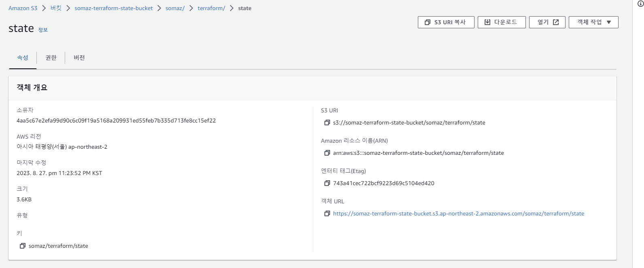
Task: Download the object with 다운로드 button
Action: tap(502, 22)
